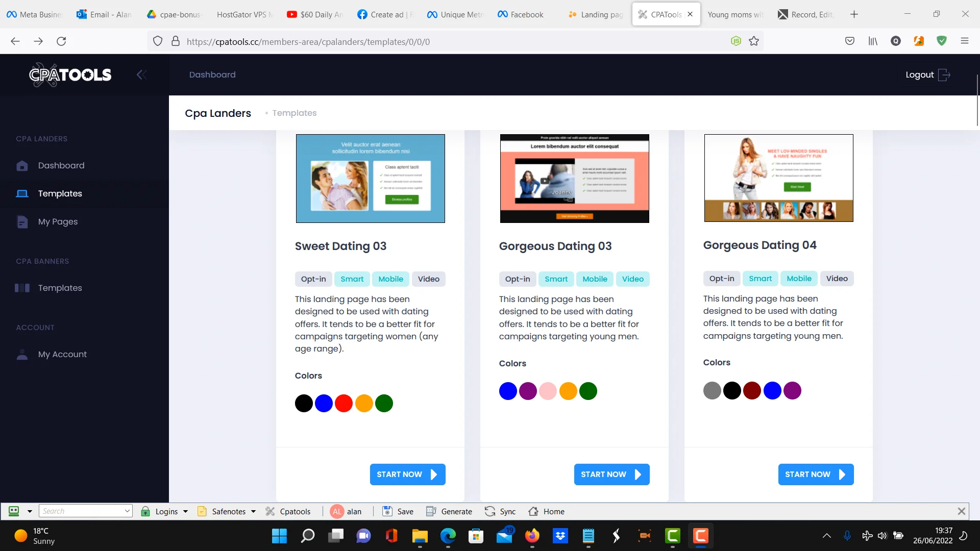Click START NOW for Sweet Dating 03
The height and width of the screenshot is (551, 980).
(407, 474)
